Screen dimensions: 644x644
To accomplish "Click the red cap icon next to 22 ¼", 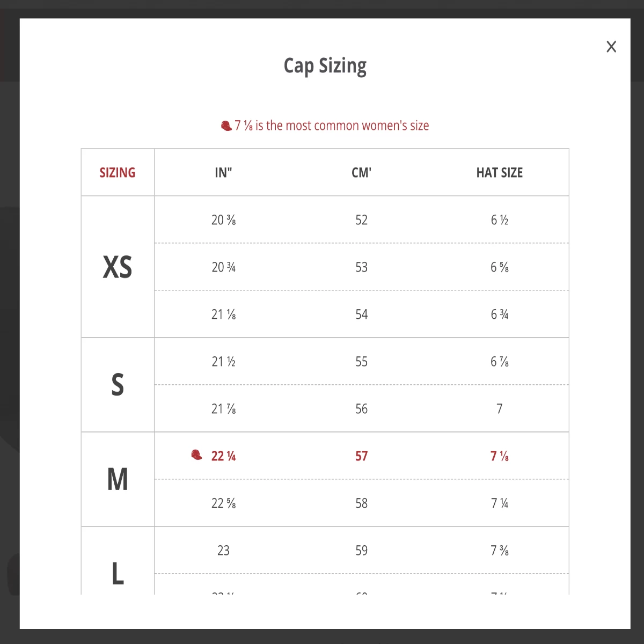I will point(197,455).
